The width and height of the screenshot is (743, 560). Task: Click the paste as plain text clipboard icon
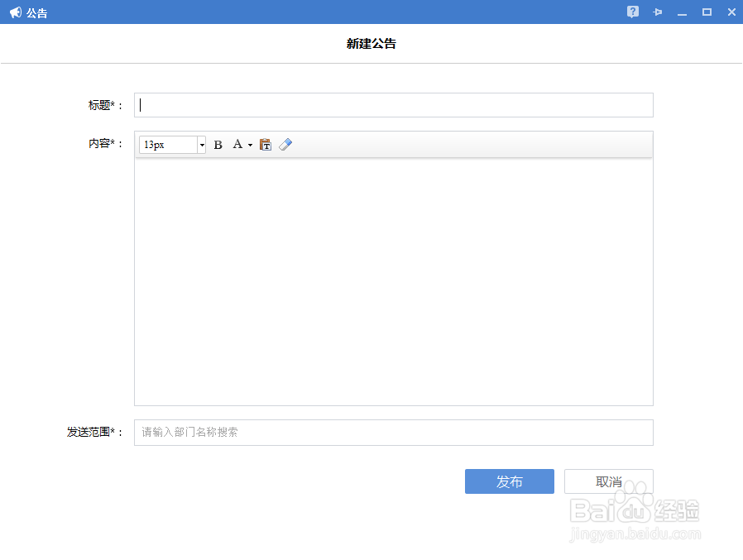[x=266, y=144]
